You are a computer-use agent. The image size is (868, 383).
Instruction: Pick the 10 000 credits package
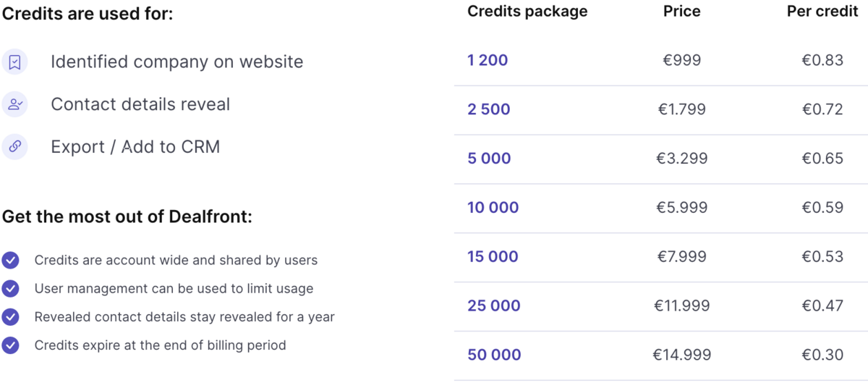pyautogui.click(x=493, y=208)
